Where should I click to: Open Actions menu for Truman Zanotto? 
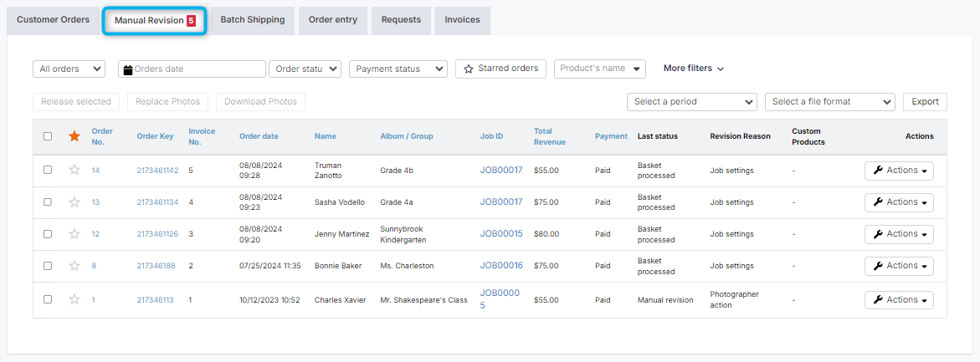(x=899, y=171)
